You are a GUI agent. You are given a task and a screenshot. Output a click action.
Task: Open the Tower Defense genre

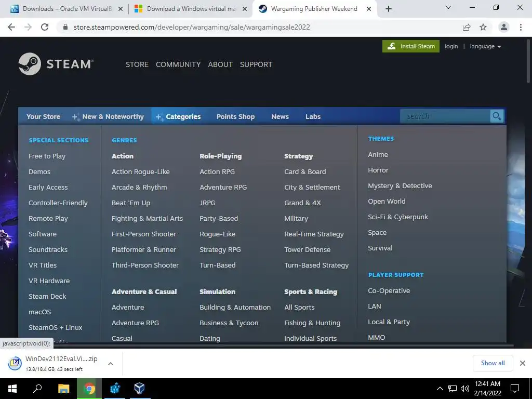point(308,250)
